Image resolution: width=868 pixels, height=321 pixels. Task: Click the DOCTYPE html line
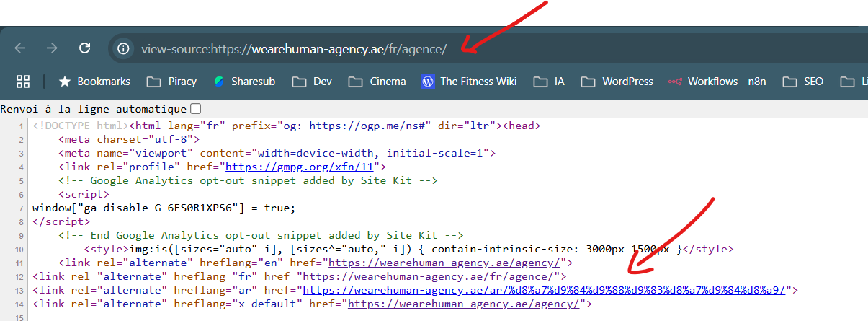(287, 126)
